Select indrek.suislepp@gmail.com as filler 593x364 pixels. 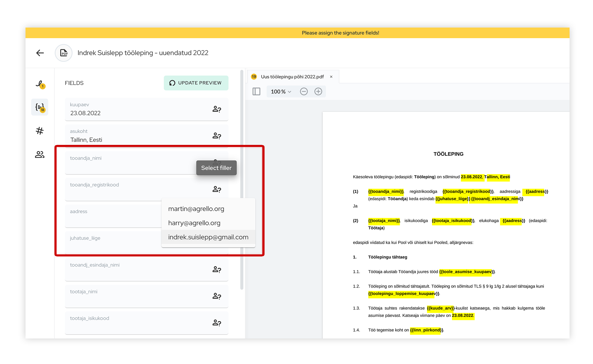point(208,237)
